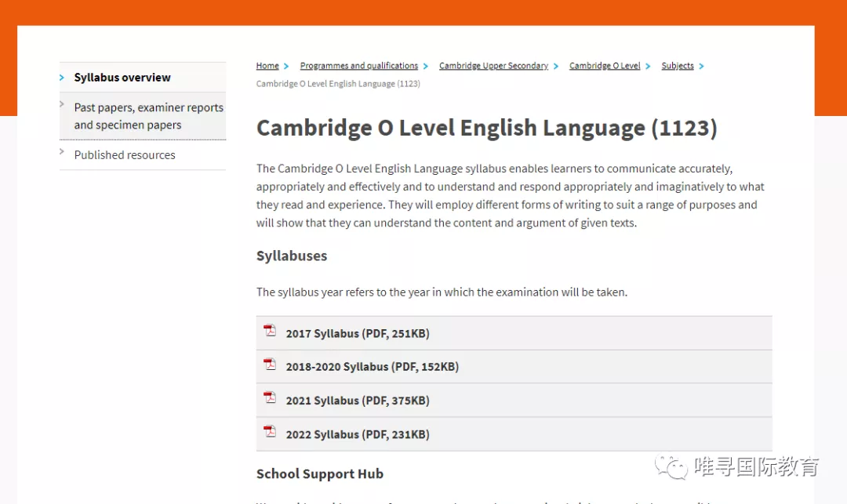The width and height of the screenshot is (847, 504).
Task: Click the WeChat logo watermark icon
Action: (x=673, y=466)
